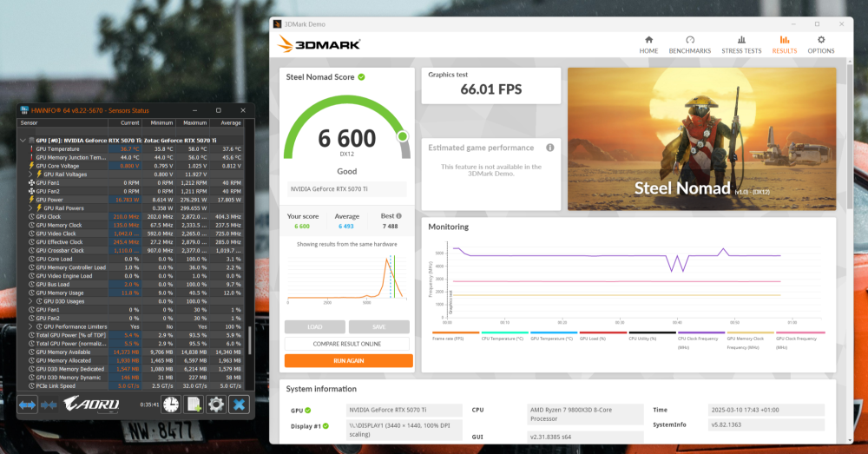Click the GPU chip icon on the RTX 5070 Ti header row
This screenshot has width=868, height=454.
[x=31, y=141]
